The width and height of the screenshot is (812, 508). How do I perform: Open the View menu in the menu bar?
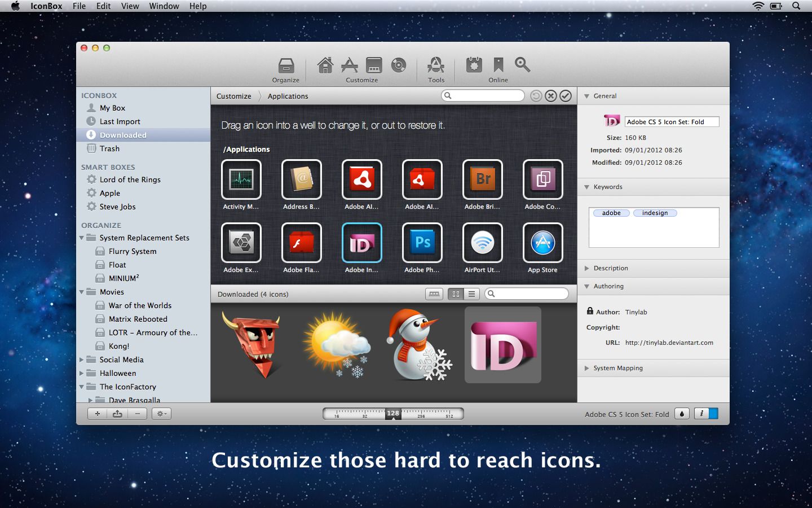tap(130, 6)
